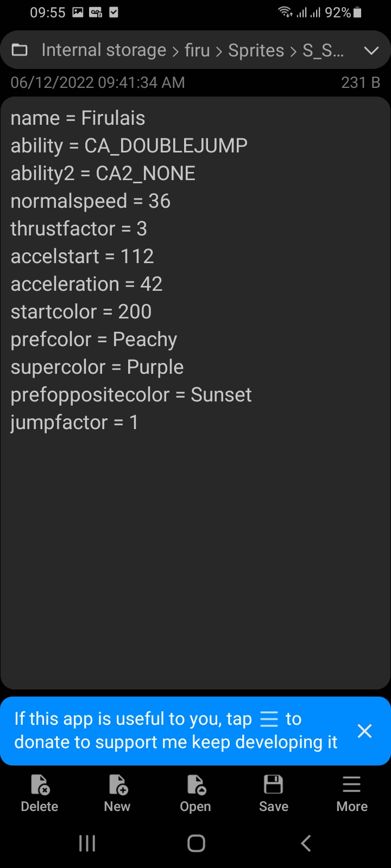Viewport: 391px width, 868px height.
Task: Go to the Internal storage folder
Action: tap(104, 50)
